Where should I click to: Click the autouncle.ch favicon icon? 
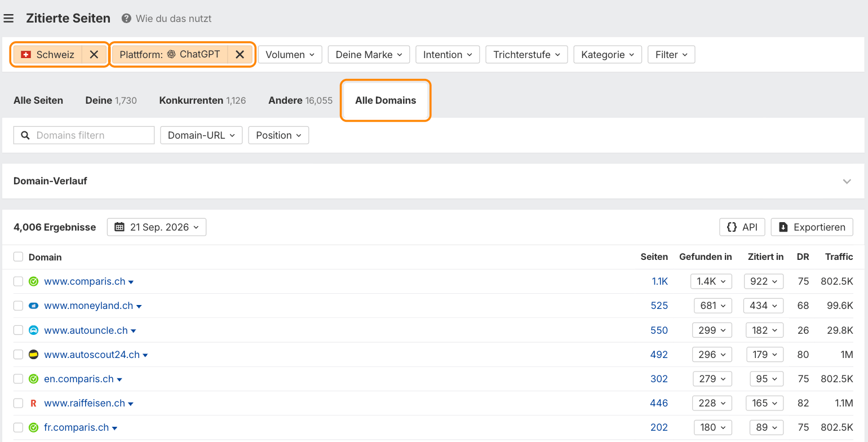pos(33,330)
